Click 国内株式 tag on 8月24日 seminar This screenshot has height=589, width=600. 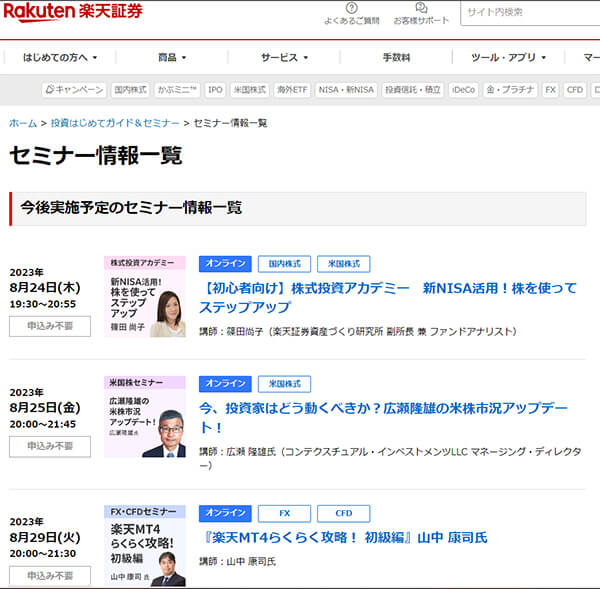[284, 264]
